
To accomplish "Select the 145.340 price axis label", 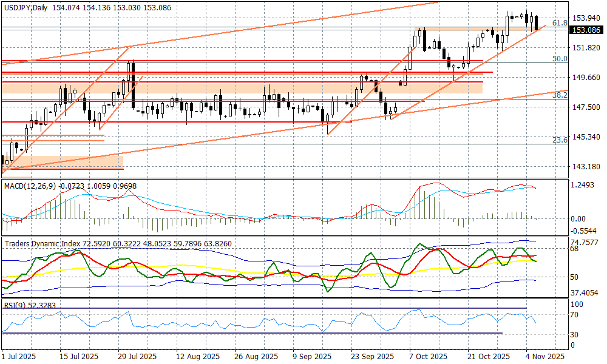I will click(x=585, y=137).
